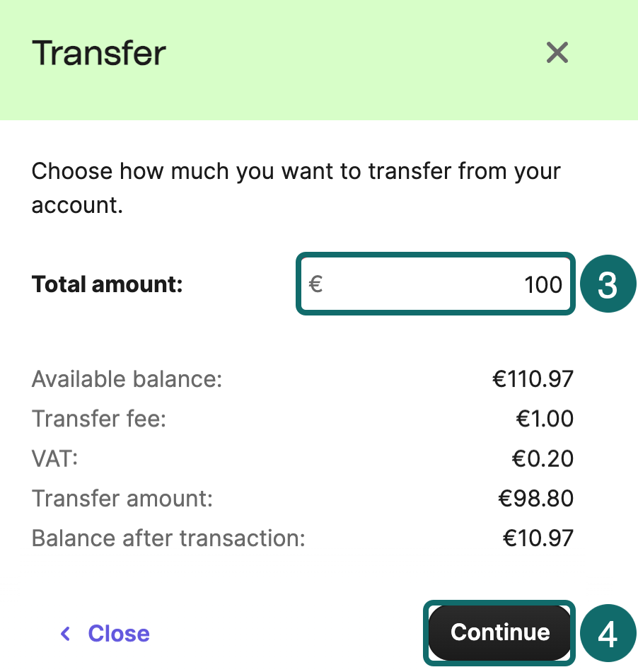Dismiss the Transfer dialog with the X icon
Image resolution: width=638 pixels, height=672 pixels.
coord(557,52)
